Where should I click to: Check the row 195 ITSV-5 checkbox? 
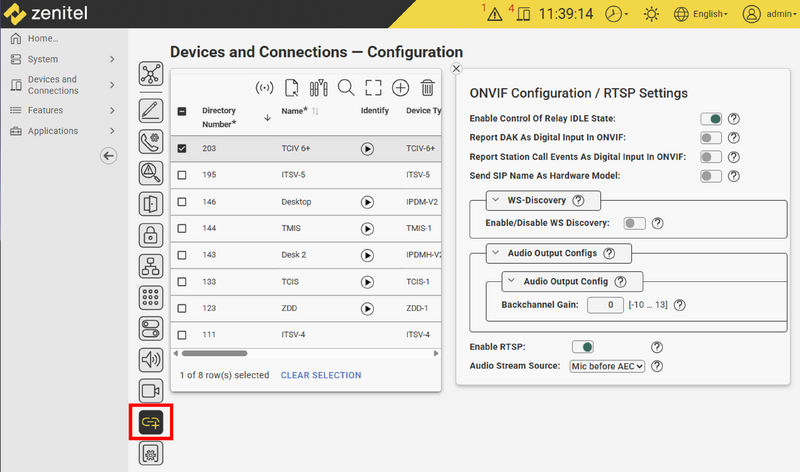[182, 175]
